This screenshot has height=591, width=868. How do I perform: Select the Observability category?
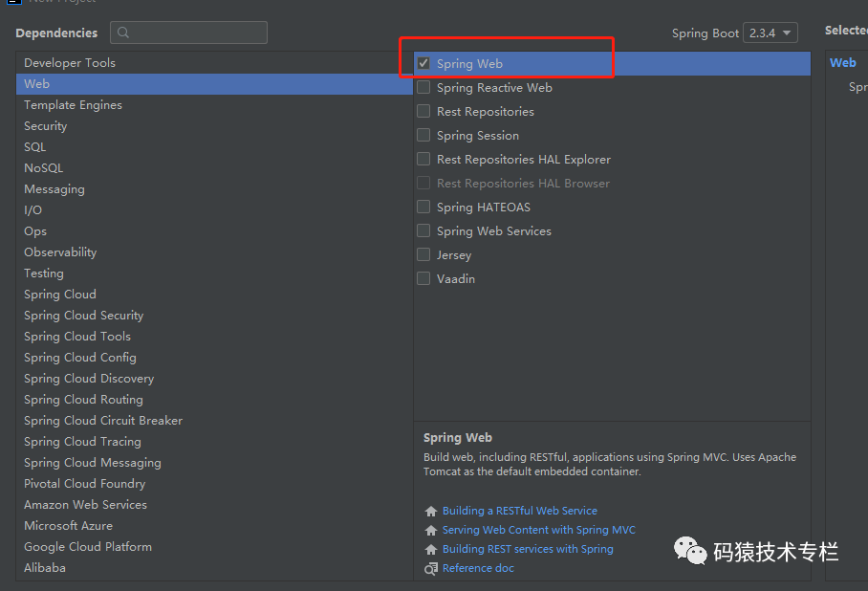214,252
